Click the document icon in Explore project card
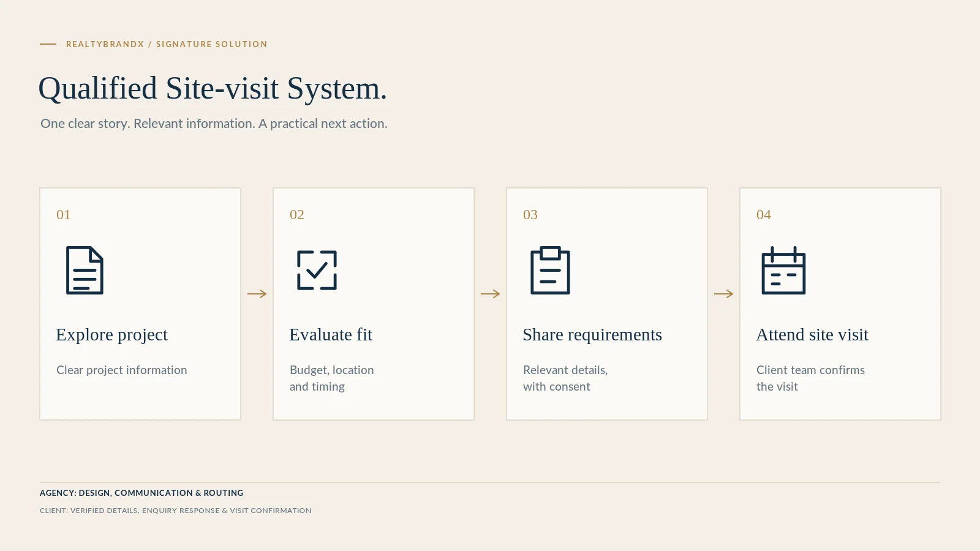 (x=85, y=270)
